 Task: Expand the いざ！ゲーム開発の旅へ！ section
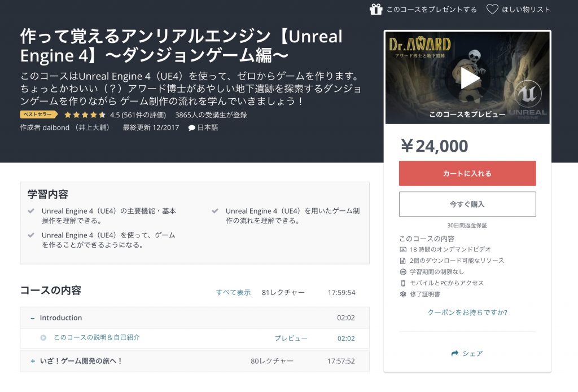tap(33, 361)
